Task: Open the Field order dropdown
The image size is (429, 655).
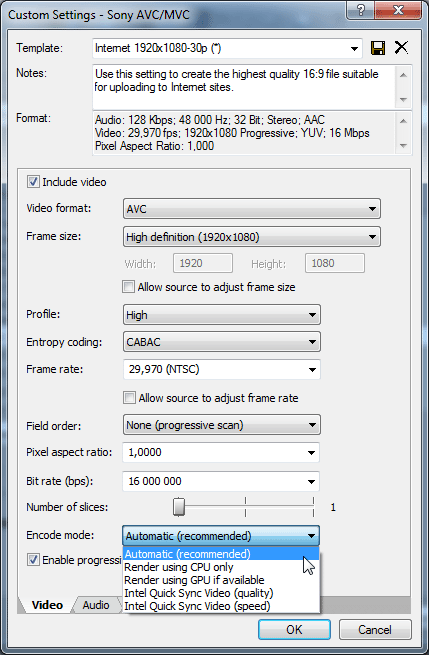Action: (x=222, y=425)
